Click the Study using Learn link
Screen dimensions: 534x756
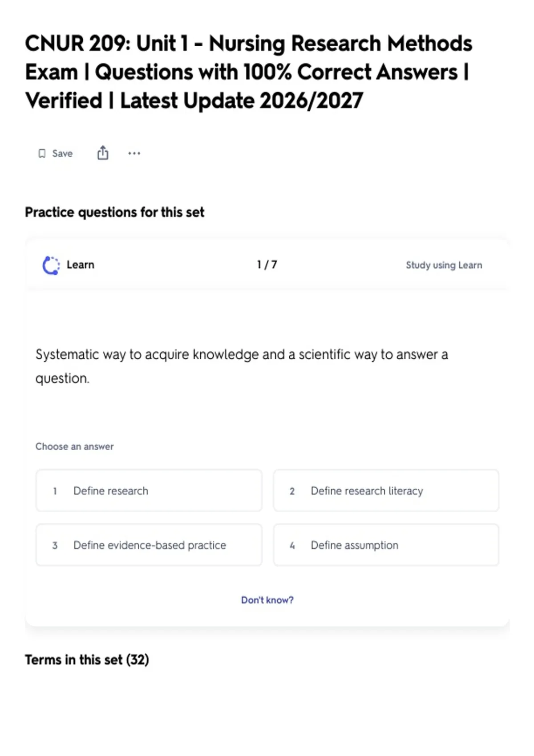click(x=444, y=265)
